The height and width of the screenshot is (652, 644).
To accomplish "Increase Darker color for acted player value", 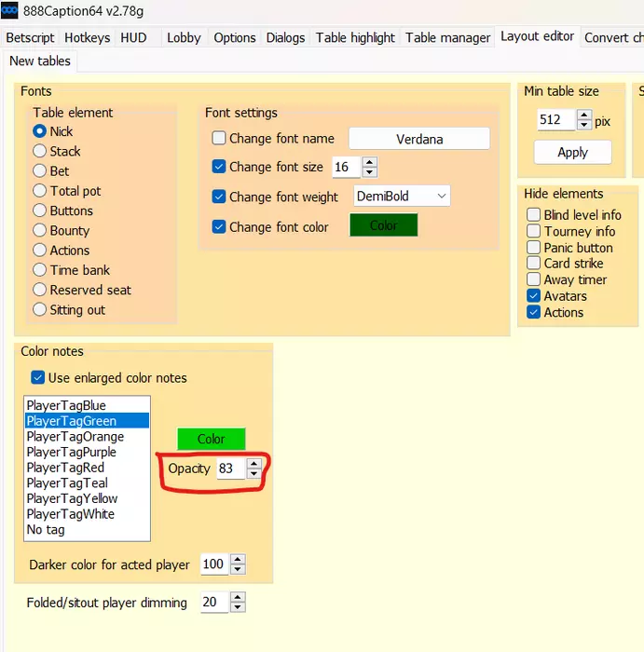I will [x=238, y=559].
